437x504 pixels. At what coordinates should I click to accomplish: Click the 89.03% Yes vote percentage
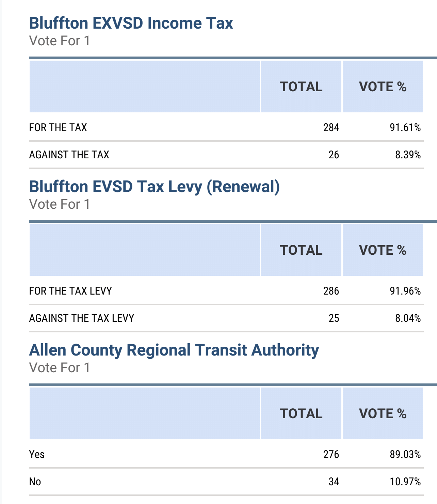[x=405, y=454]
